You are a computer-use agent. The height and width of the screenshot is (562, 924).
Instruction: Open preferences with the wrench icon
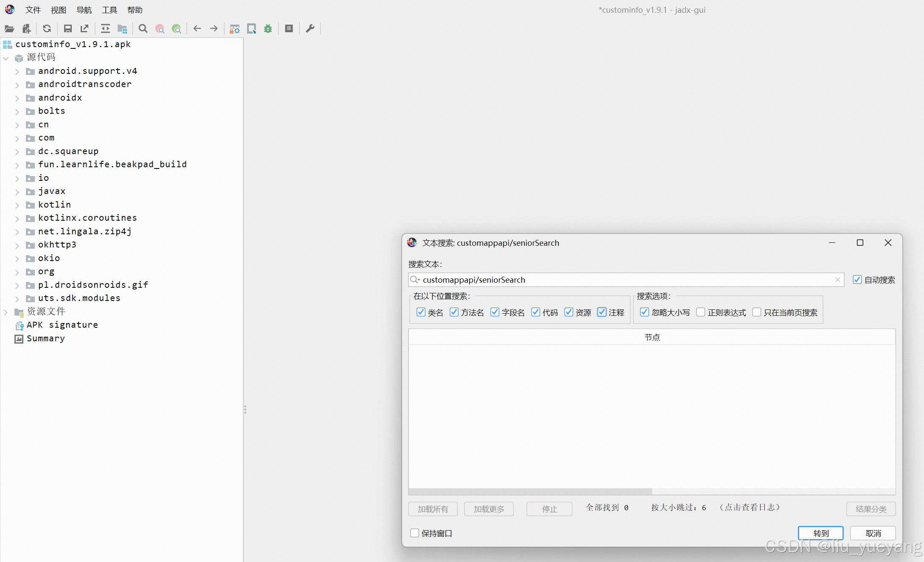point(310,29)
